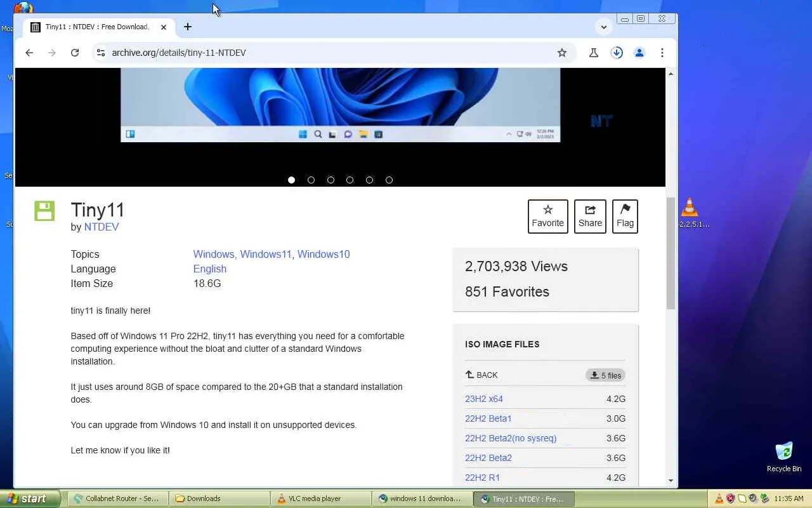
Task: Open Chrome Labs flask icon
Action: (x=594, y=53)
